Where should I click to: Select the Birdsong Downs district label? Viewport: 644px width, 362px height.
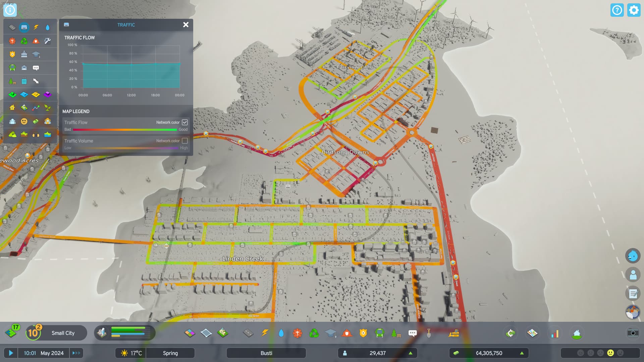click(x=345, y=152)
